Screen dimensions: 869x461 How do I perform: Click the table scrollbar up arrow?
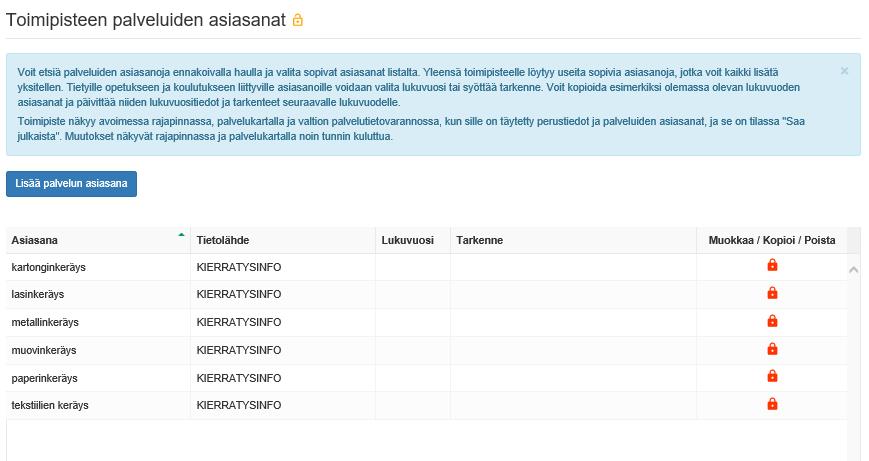point(853,270)
